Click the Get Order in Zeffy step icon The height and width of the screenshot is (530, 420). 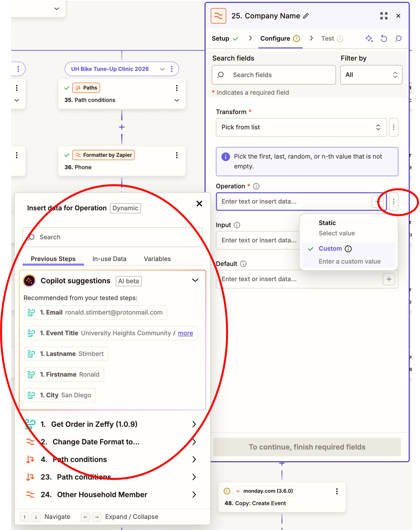30,424
